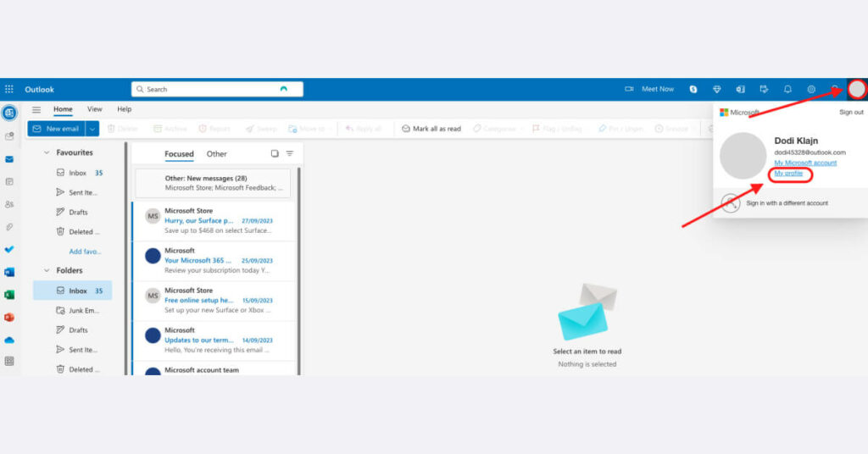Click into the Search box
The height and width of the screenshot is (454, 868).
coord(217,89)
